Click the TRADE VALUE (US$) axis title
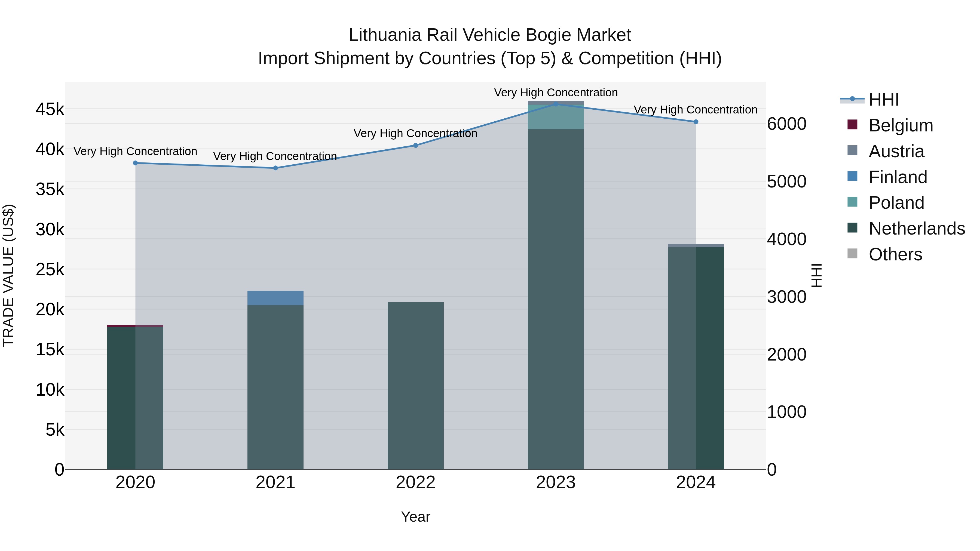The height and width of the screenshot is (551, 980). click(x=8, y=275)
